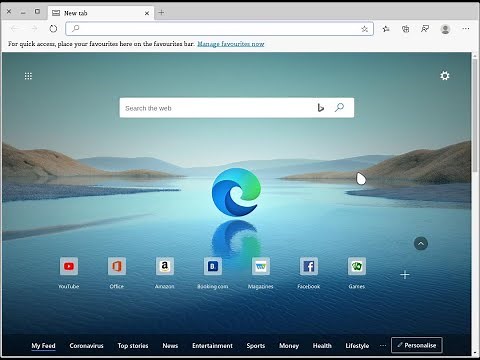Click the forward navigation arrow
480x360 pixels.
34,29
